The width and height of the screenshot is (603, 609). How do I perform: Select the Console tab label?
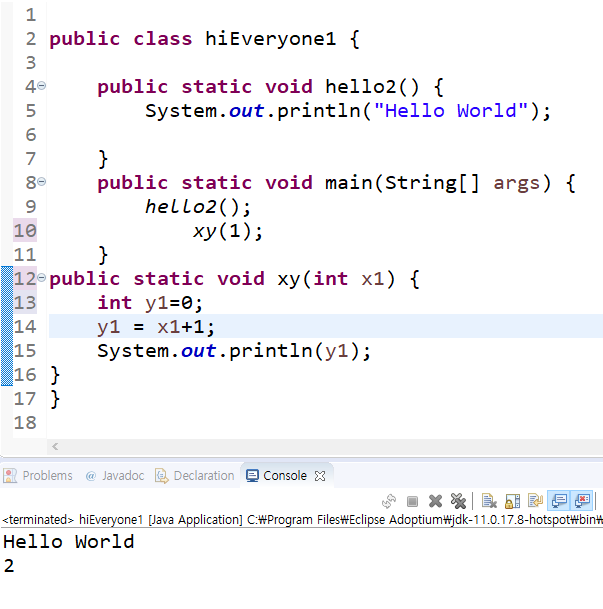tap(285, 476)
